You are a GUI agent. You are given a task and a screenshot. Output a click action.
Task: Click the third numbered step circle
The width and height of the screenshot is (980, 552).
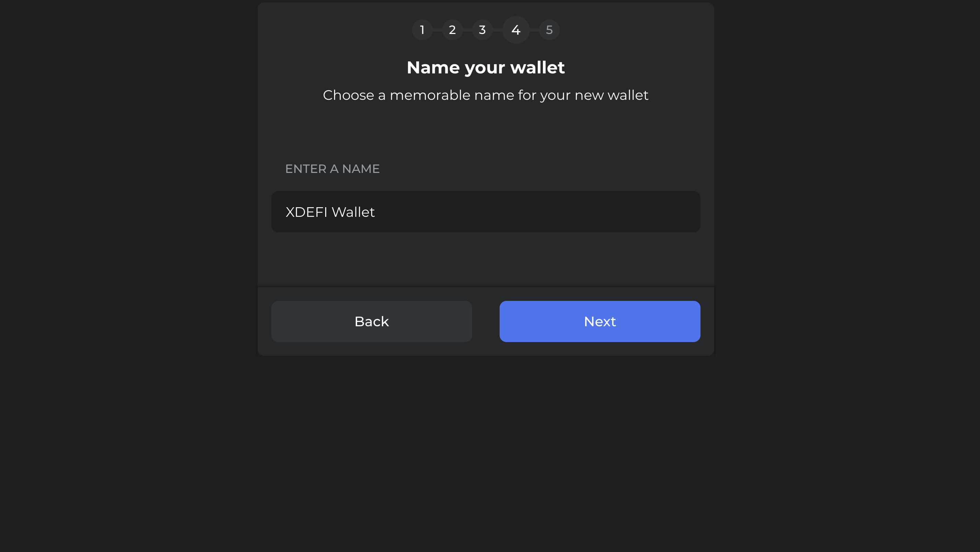pyautogui.click(x=482, y=30)
